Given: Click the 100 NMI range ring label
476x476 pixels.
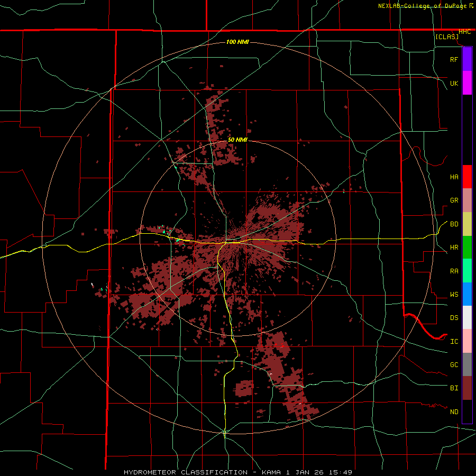Looking at the screenshot, I should coord(237,42).
